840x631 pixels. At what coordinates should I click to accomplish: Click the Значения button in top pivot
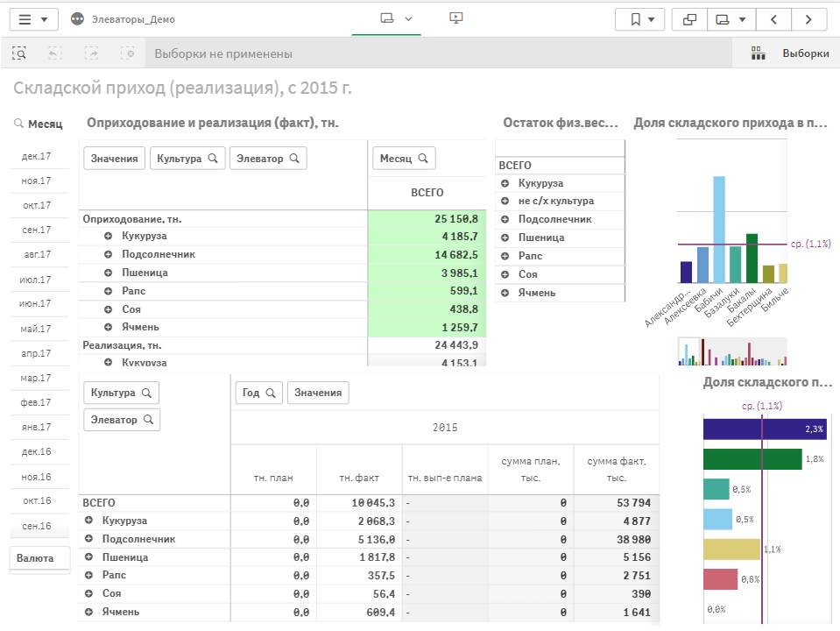(114, 159)
